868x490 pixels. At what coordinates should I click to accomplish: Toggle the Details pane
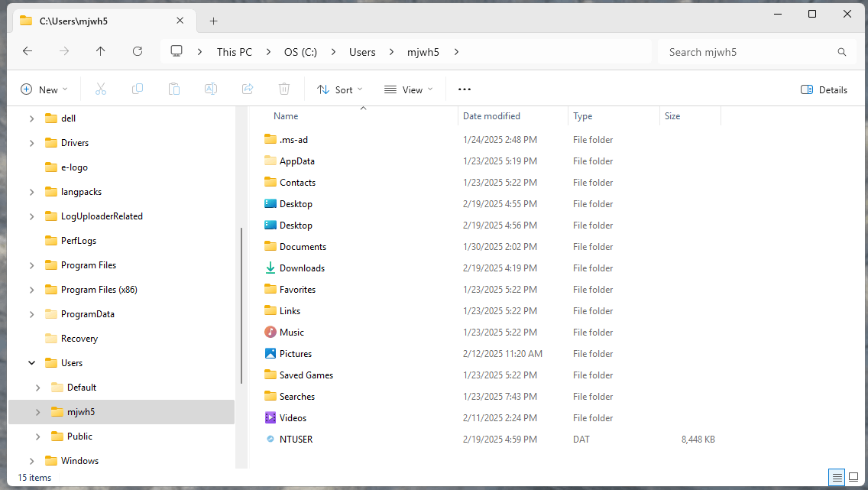(x=824, y=89)
